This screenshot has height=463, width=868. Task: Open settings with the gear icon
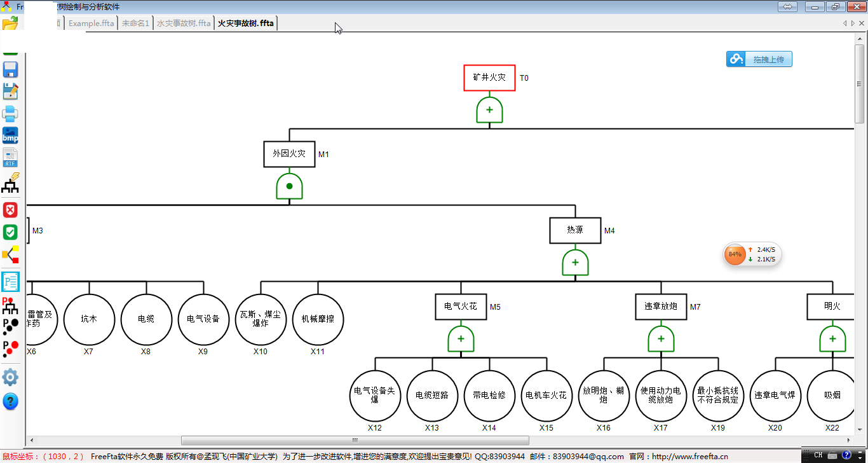pos(10,377)
